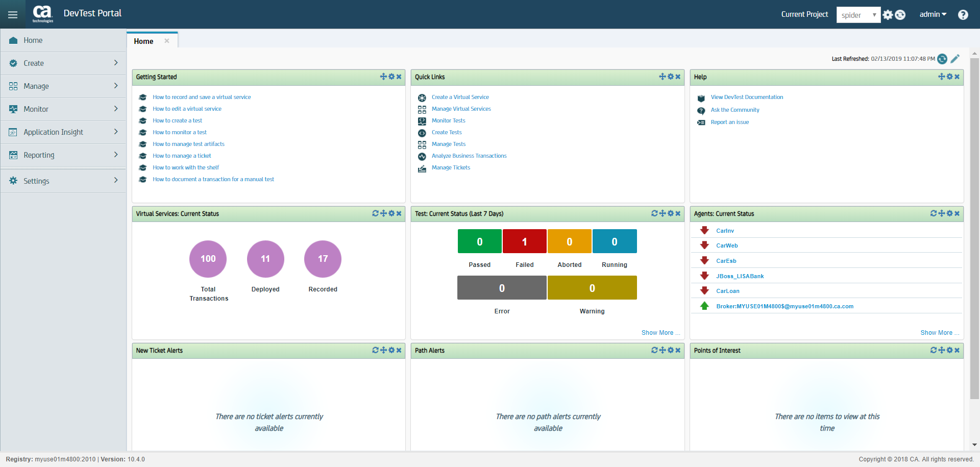This screenshot has width=980, height=467.
Task: Click the 100 Total Transactions circle
Action: pyautogui.click(x=208, y=259)
